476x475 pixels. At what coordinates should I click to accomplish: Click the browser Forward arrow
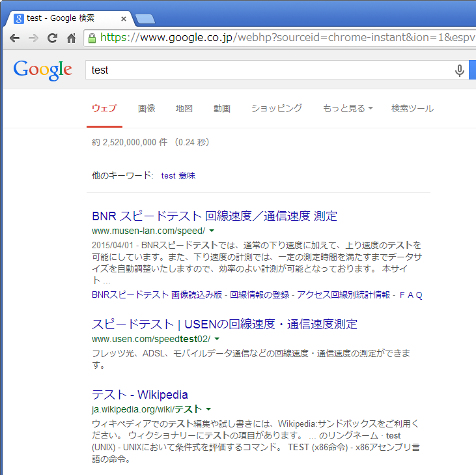33,38
